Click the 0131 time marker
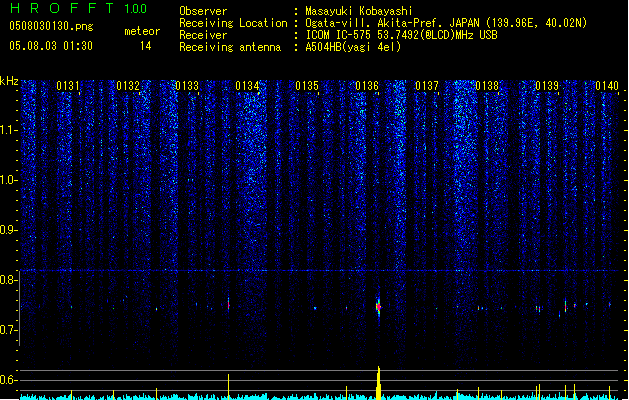The image size is (629, 400). pos(68,86)
